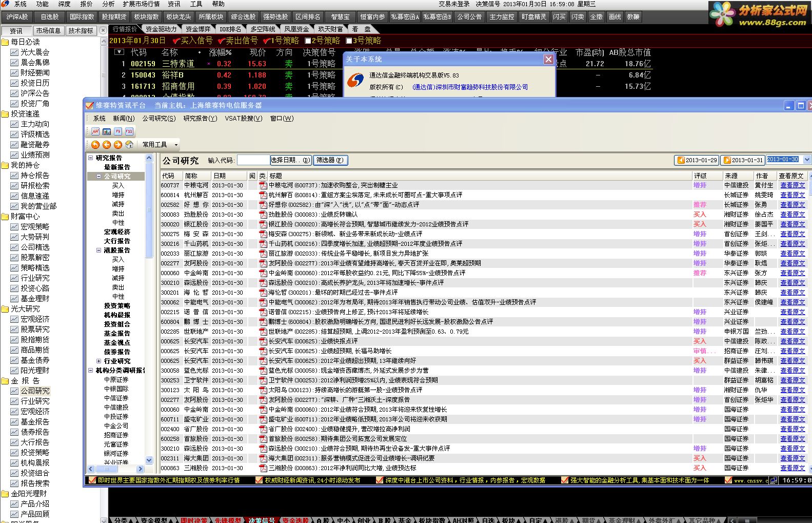Click the 维赛特资讯平台 title bar logo icon
Screen dimensions: 812x523
[x=89, y=105]
